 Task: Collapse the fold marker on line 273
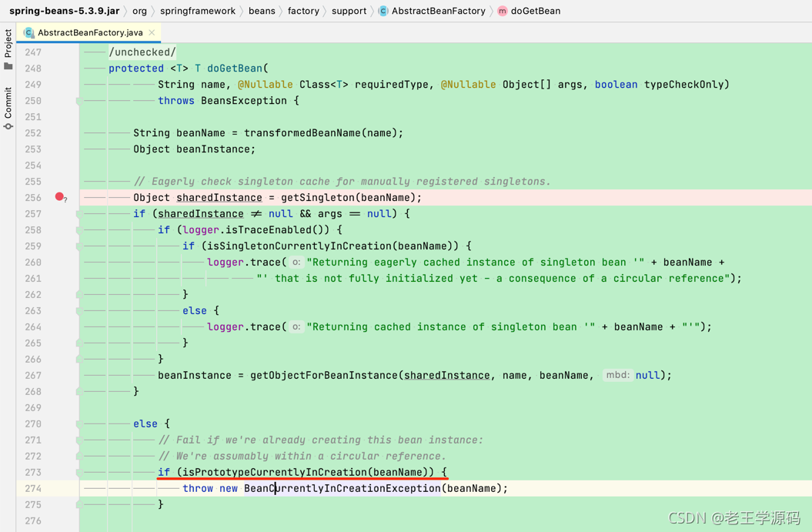pyautogui.click(x=79, y=472)
